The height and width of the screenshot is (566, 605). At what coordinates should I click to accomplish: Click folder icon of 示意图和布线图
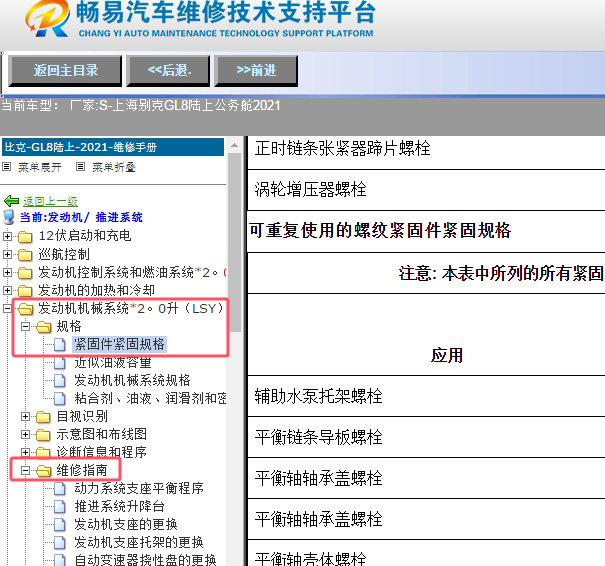43,434
